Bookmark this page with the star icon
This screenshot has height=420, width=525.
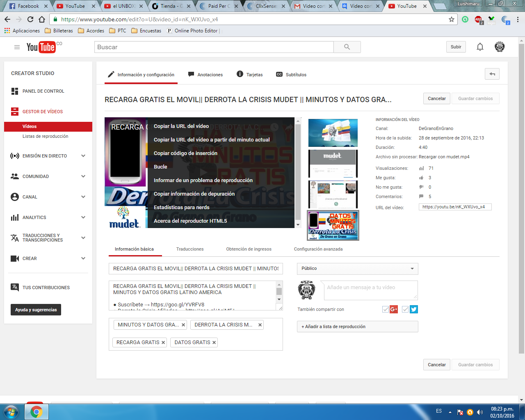point(452,19)
